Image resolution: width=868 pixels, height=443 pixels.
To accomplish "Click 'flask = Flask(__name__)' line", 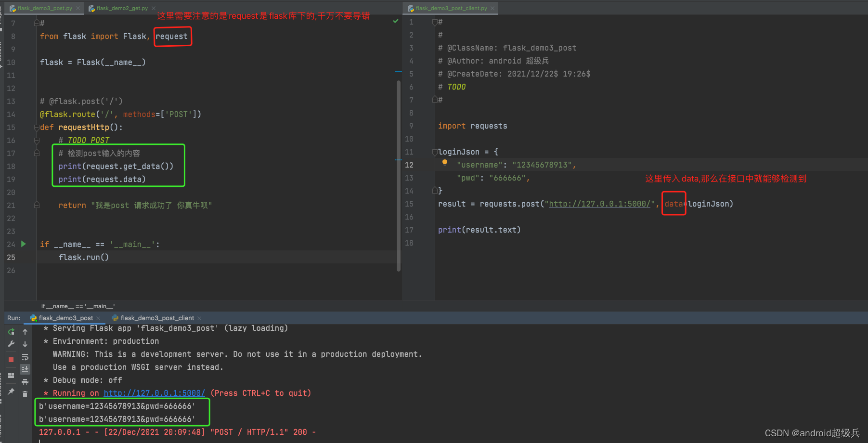I will (92, 62).
